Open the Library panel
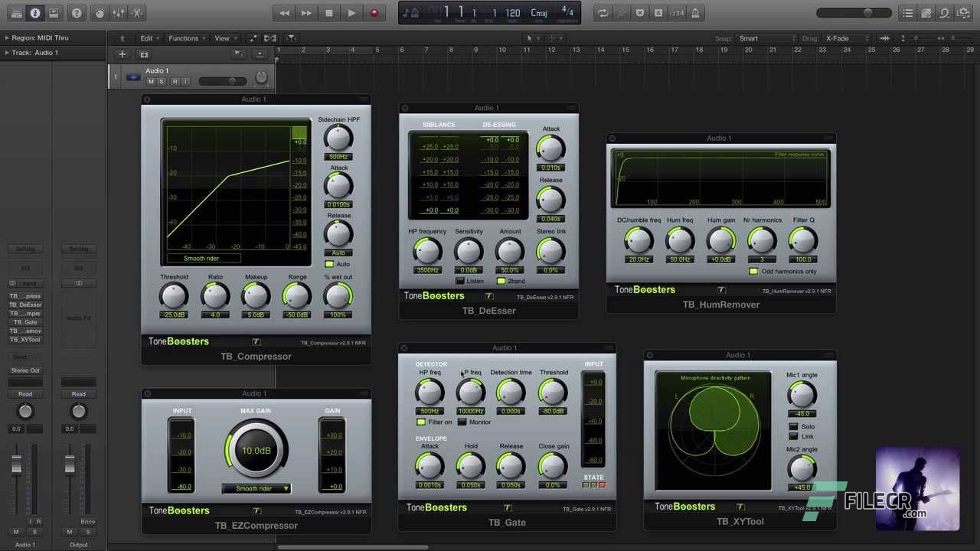980x551 pixels. (x=17, y=13)
